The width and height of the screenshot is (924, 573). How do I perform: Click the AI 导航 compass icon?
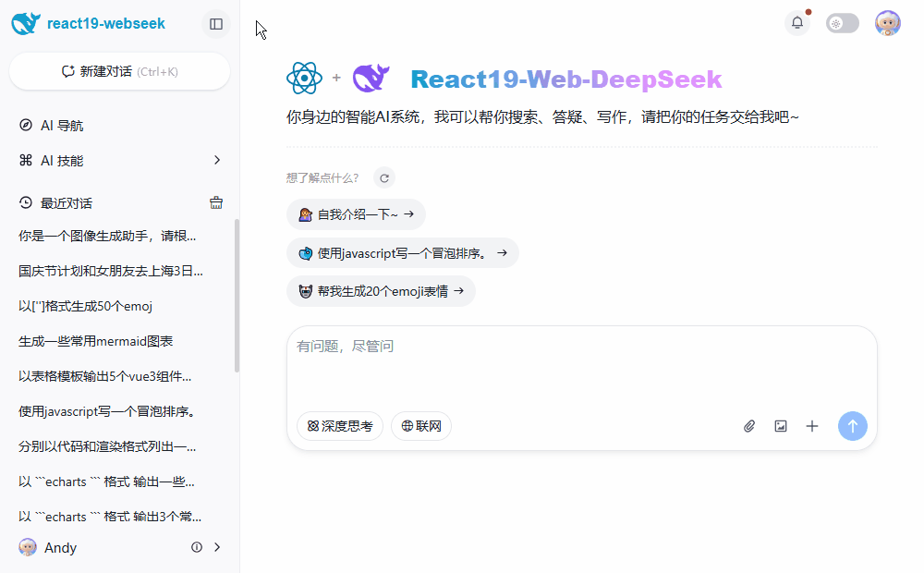click(25, 125)
